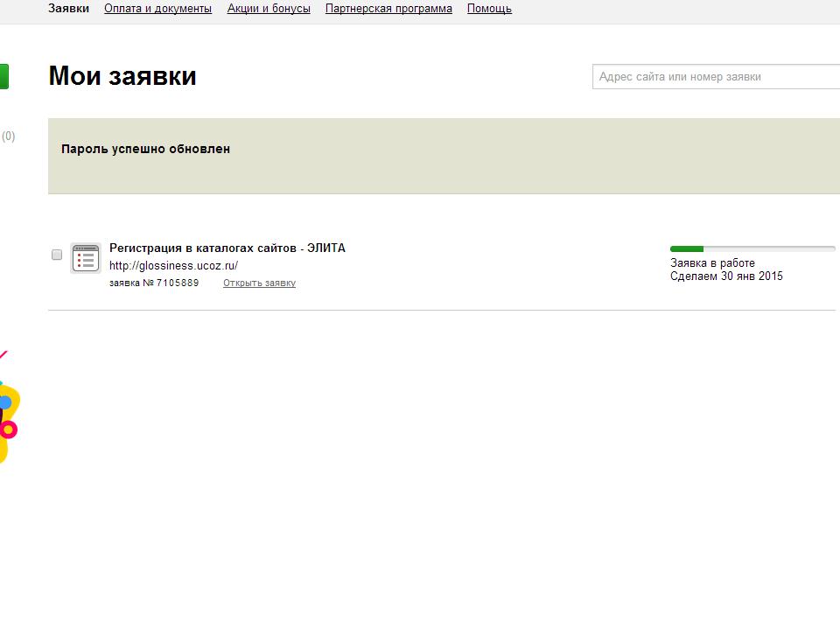Focus the site address or request number search field
Image resolution: width=840 pixels, height=630 pixels.
pyautogui.click(x=717, y=77)
